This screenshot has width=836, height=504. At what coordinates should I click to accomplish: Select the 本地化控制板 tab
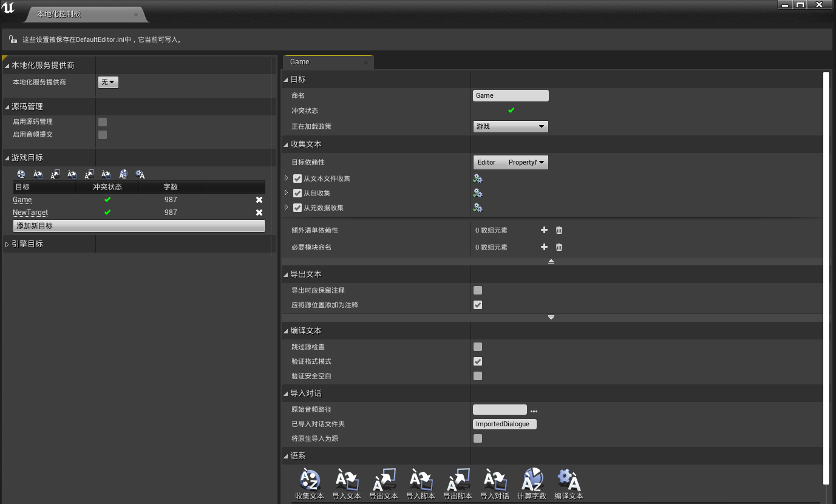(x=79, y=14)
